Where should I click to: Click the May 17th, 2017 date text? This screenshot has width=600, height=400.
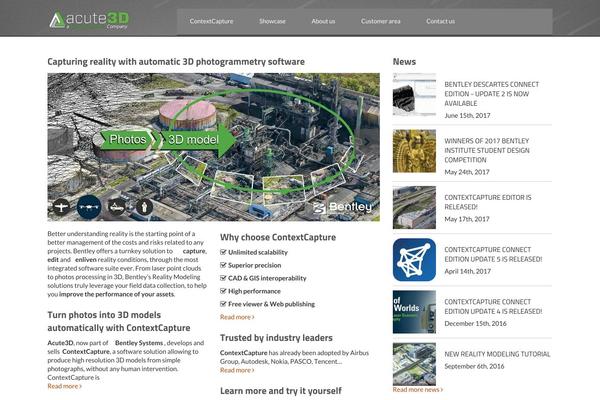467,219
